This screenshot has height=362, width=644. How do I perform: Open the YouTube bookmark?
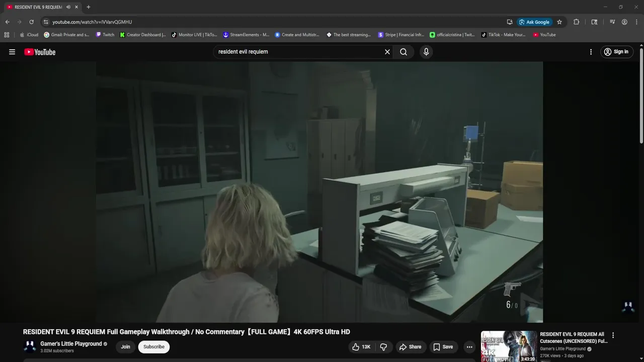tap(544, 35)
